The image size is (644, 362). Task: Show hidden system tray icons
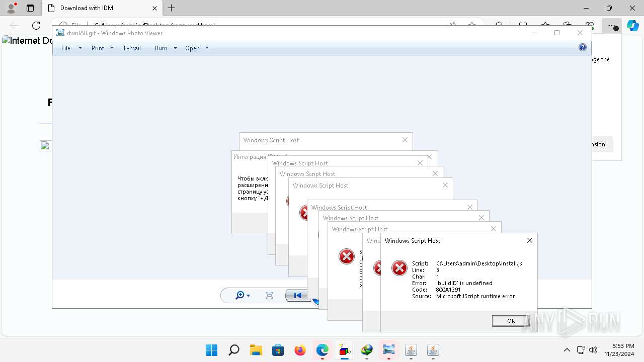click(567, 350)
